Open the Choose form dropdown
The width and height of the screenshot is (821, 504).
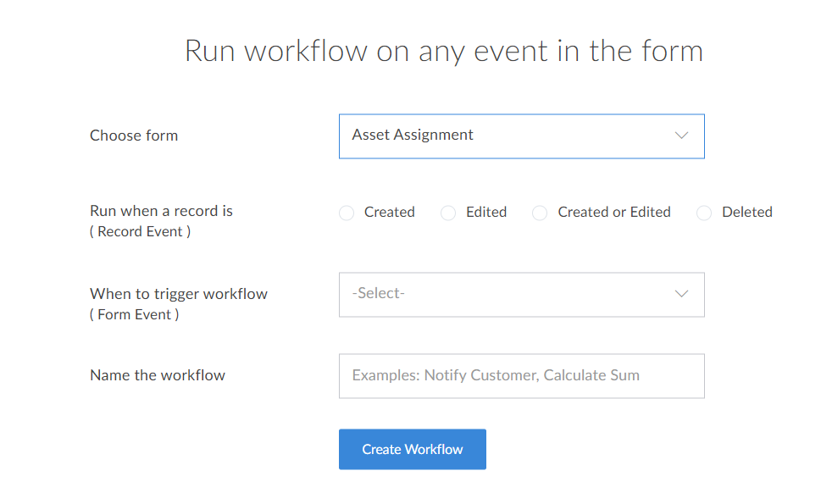(x=521, y=136)
